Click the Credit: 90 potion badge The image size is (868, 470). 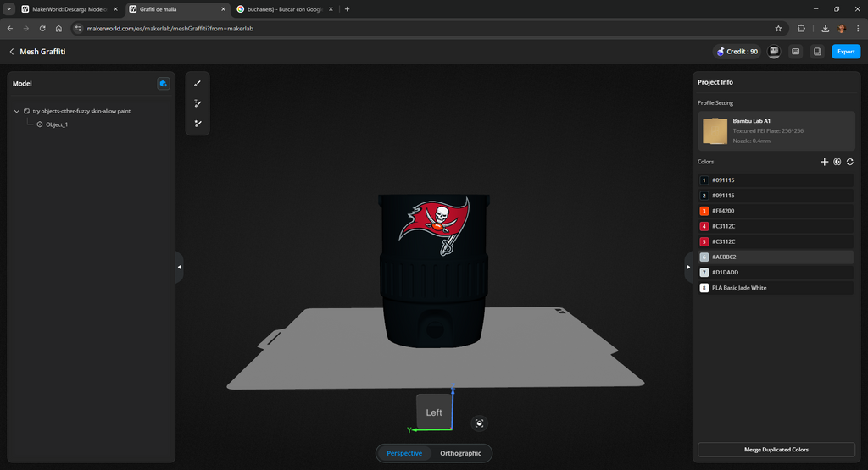coord(737,52)
